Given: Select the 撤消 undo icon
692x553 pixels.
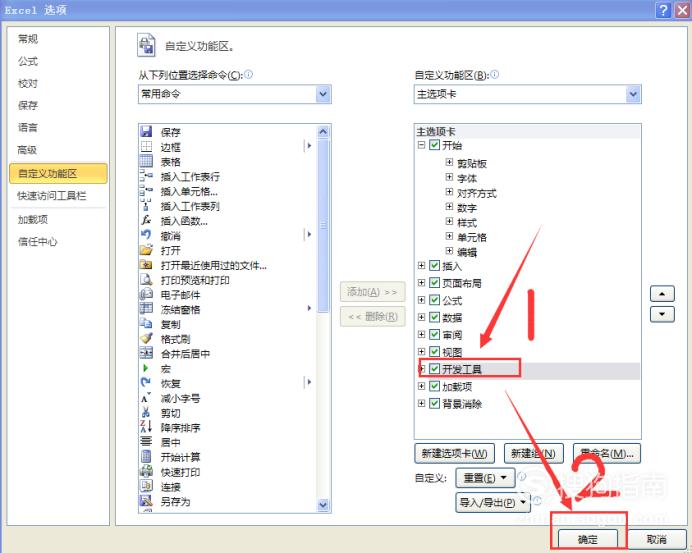Looking at the screenshot, I should point(146,235).
